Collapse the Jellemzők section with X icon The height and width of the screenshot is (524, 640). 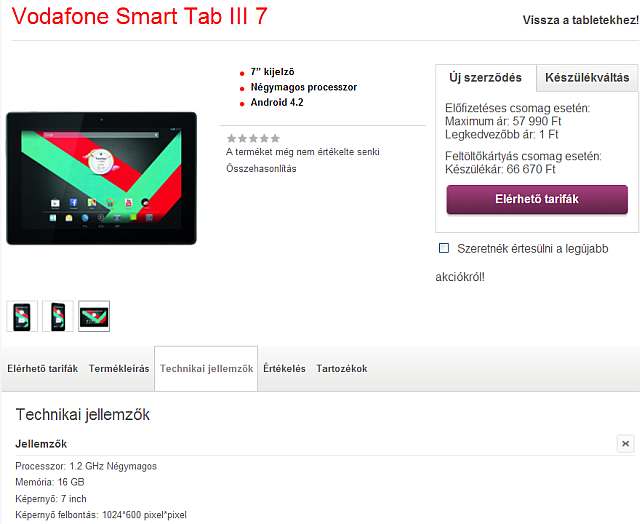pyautogui.click(x=625, y=444)
